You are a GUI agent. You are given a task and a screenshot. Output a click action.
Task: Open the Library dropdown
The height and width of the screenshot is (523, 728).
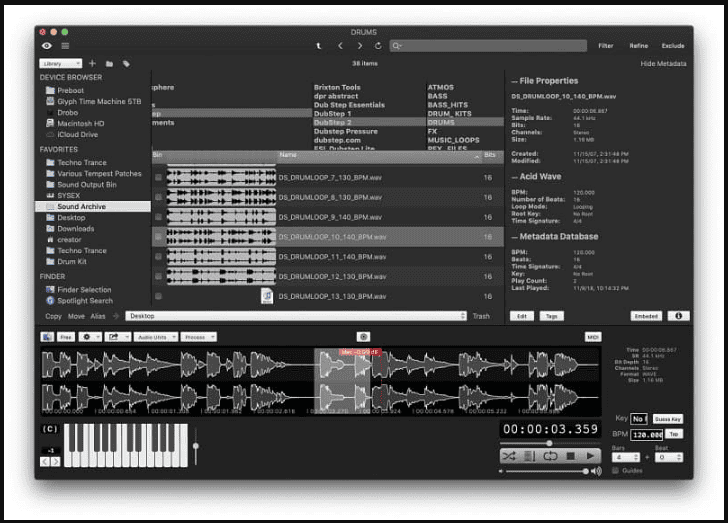(x=61, y=63)
